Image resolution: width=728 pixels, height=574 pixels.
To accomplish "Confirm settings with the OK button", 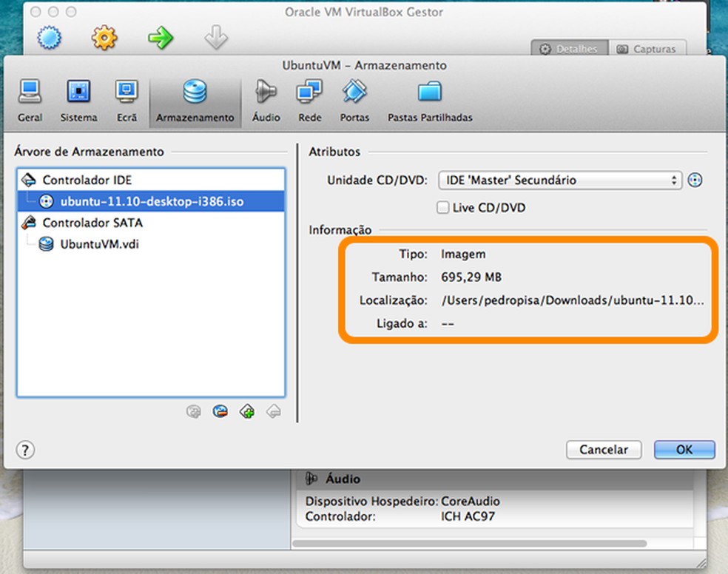I will [684, 450].
